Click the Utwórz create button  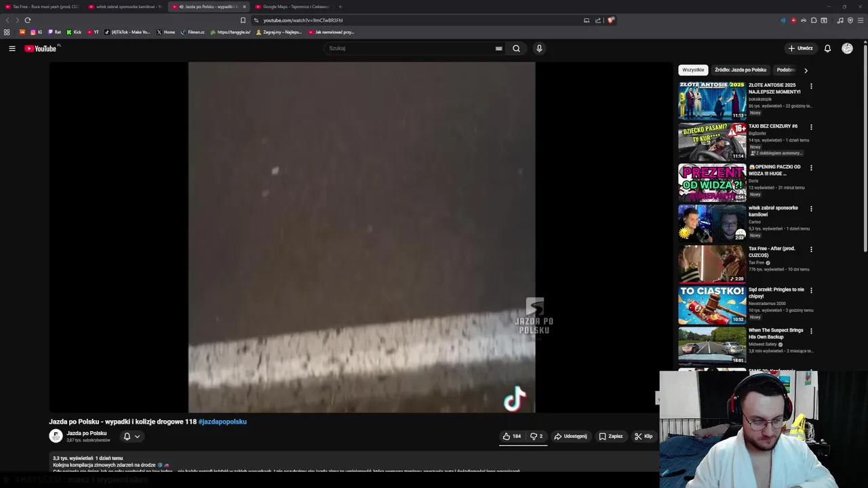[x=800, y=48]
